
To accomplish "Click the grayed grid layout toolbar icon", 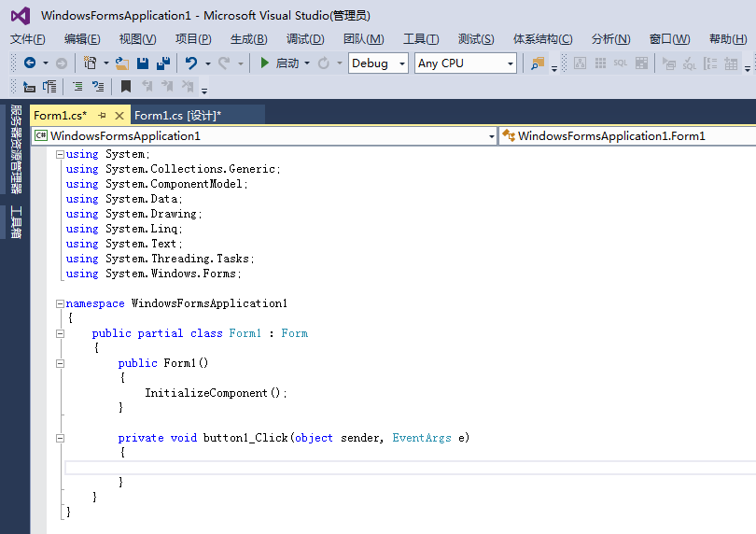I will [x=600, y=63].
